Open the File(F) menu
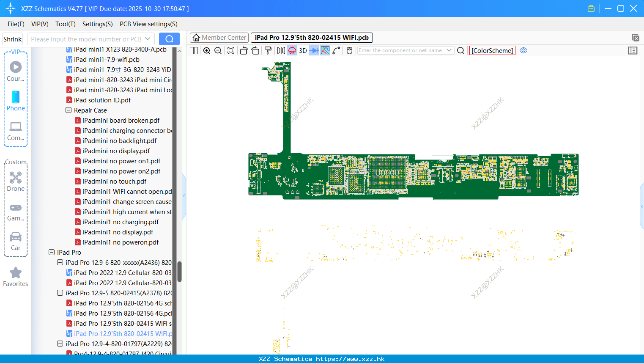The height and width of the screenshot is (363, 644). [16, 24]
